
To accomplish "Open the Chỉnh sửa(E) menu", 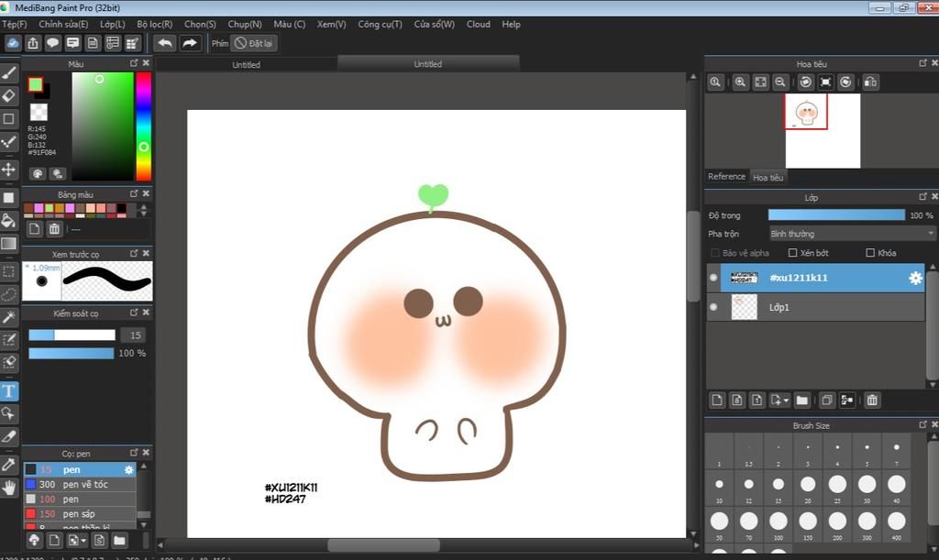I will (x=63, y=25).
